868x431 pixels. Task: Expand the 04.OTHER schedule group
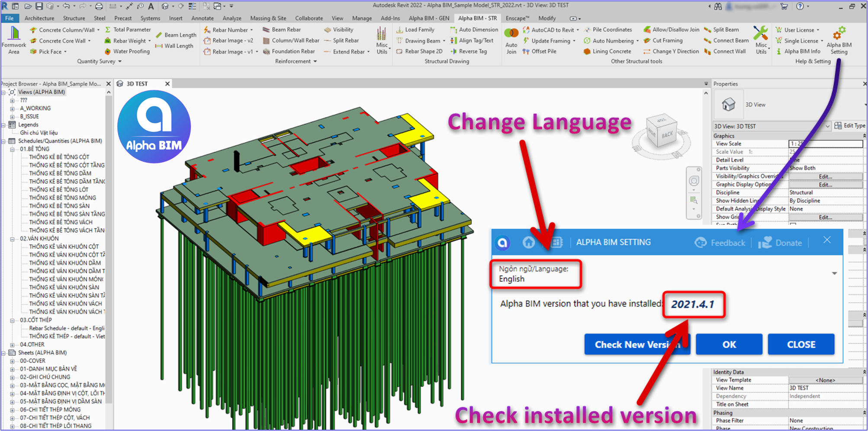13,345
